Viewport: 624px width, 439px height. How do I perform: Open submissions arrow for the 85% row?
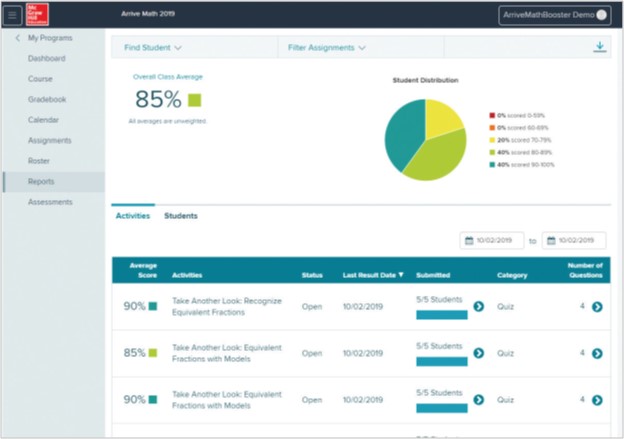point(479,353)
